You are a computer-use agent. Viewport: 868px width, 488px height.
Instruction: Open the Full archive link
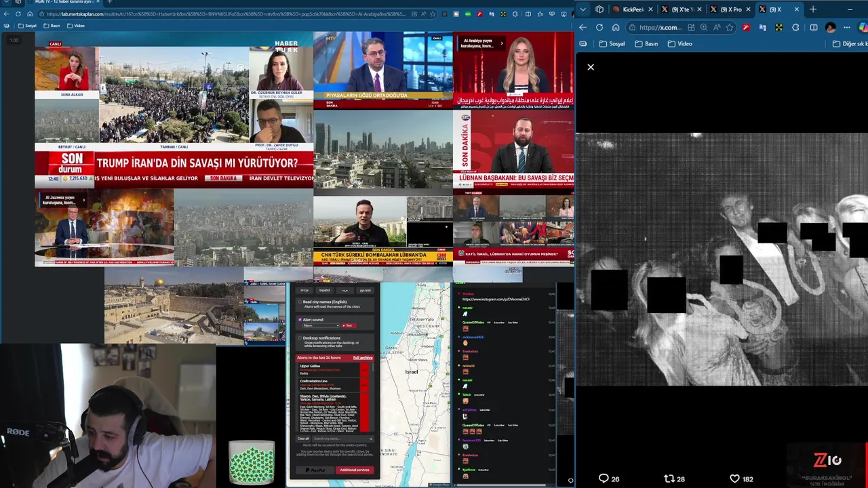[x=363, y=358]
